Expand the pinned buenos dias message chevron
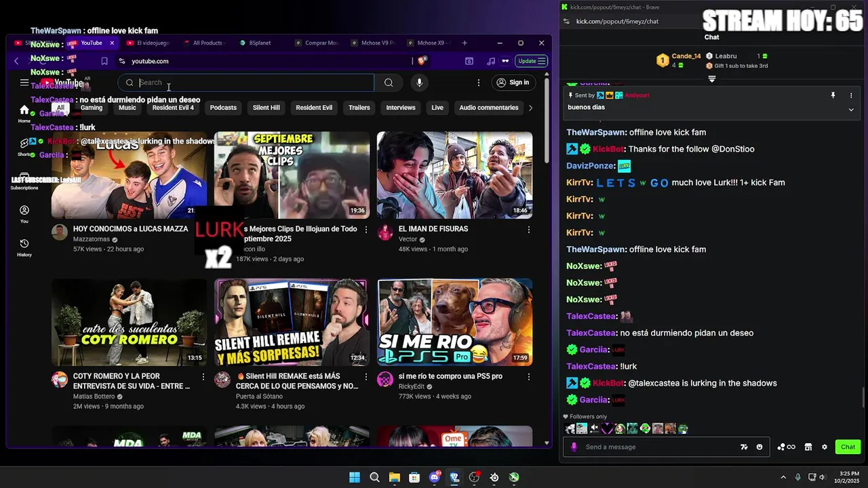Viewport: 868px width, 488px height. coord(851,109)
